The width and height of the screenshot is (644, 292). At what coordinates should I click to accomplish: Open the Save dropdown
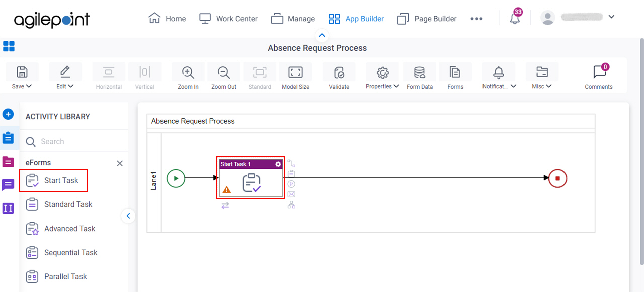[x=22, y=78]
